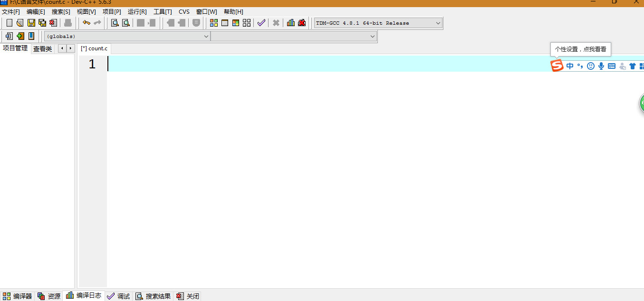The image size is (644, 301).
Task: Open the Replace dialog from toolbar
Action: 125,23
